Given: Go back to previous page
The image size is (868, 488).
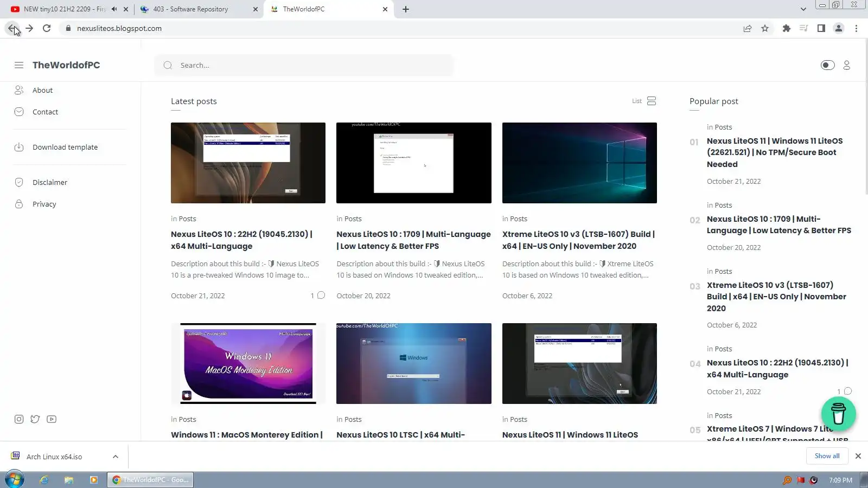Looking at the screenshot, I should 12,28.
